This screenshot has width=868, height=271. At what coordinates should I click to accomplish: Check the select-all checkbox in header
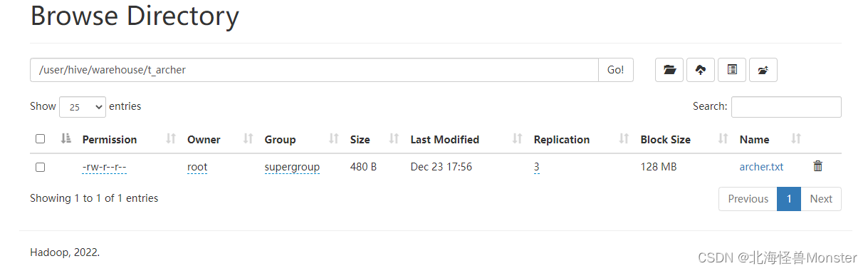pyautogui.click(x=40, y=139)
